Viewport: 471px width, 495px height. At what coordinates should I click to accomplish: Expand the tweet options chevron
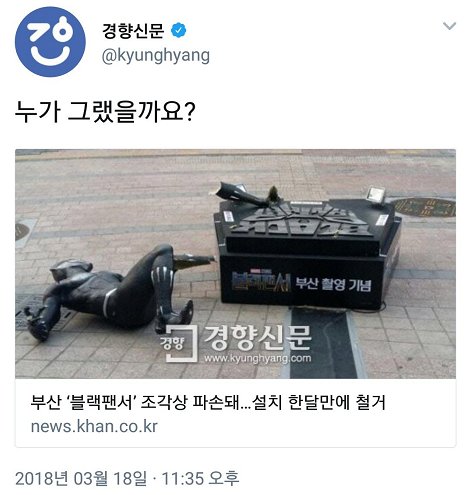pyautogui.click(x=449, y=26)
